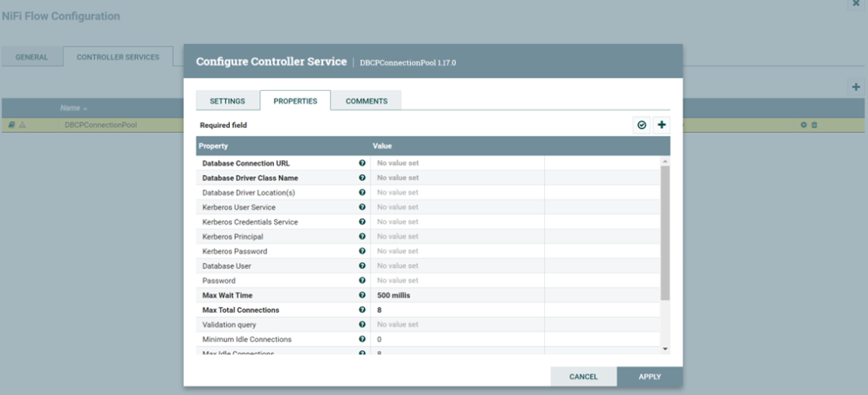Viewport: 868px width, 395px height.
Task: Click help icon for Minimum Idle Connections
Action: coord(362,339)
